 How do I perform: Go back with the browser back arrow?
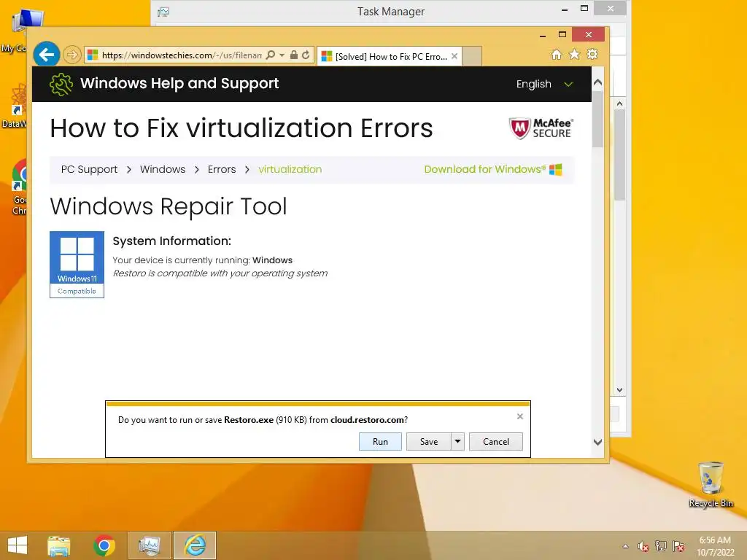click(46, 55)
